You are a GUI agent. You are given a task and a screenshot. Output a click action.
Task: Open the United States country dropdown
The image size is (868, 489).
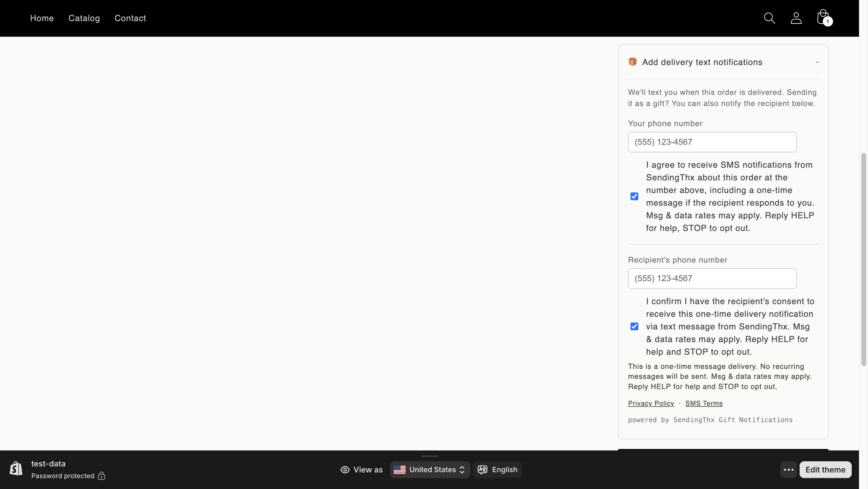pyautogui.click(x=430, y=469)
